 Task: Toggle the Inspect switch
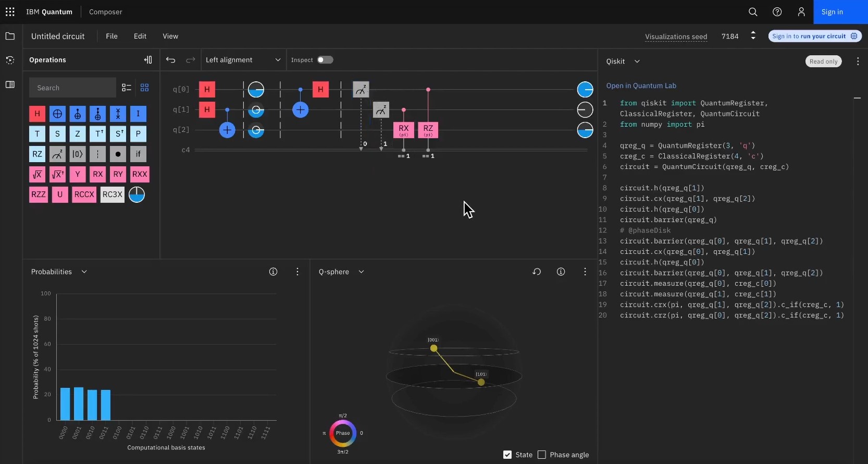pos(325,60)
